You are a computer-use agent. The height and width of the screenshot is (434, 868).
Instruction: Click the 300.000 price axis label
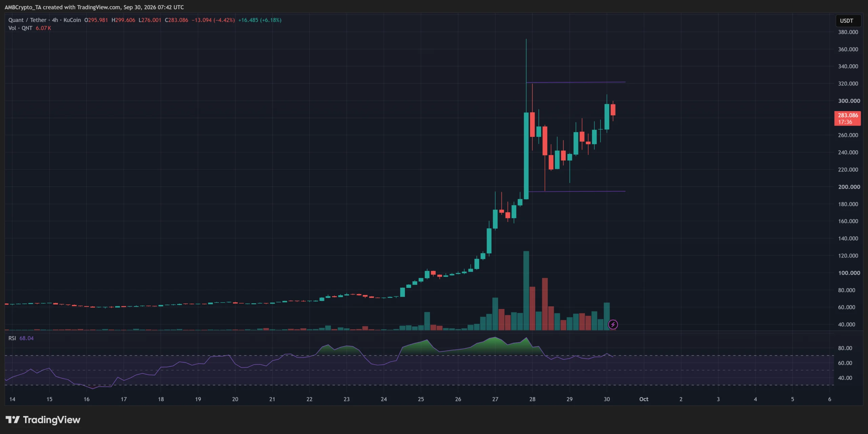click(x=849, y=101)
